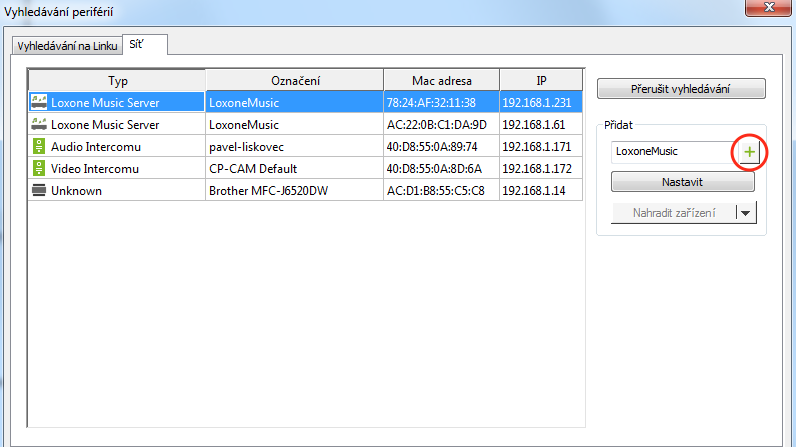Select the Unknown type row
The height and width of the screenshot is (447, 796).
point(305,190)
